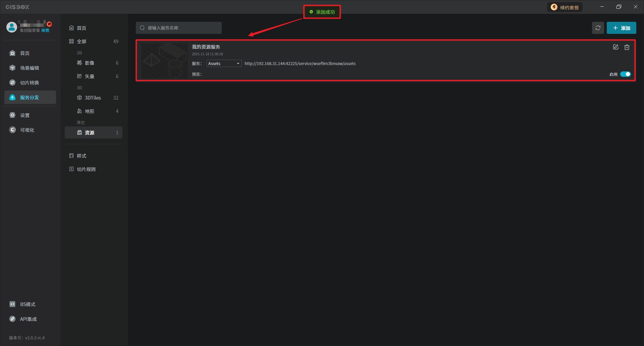
Task: Switch to BS模式
Action: (28, 304)
